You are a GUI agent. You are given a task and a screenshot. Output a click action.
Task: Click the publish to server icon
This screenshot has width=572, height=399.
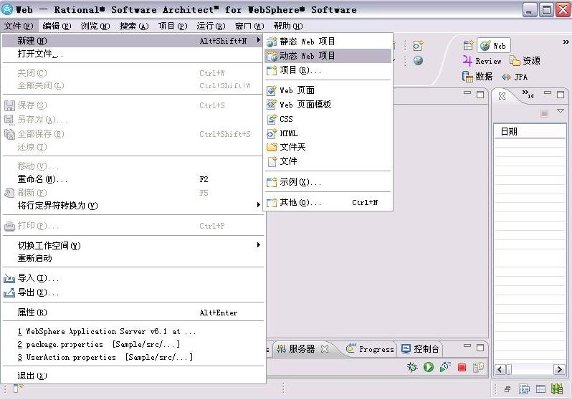[x=478, y=367]
